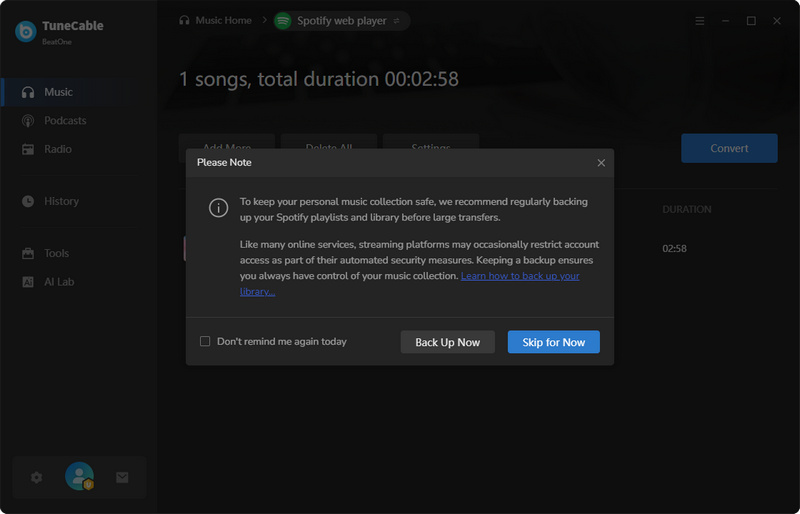This screenshot has height=514, width=800.
Task: Check Don't remind me again today
Action: point(205,341)
